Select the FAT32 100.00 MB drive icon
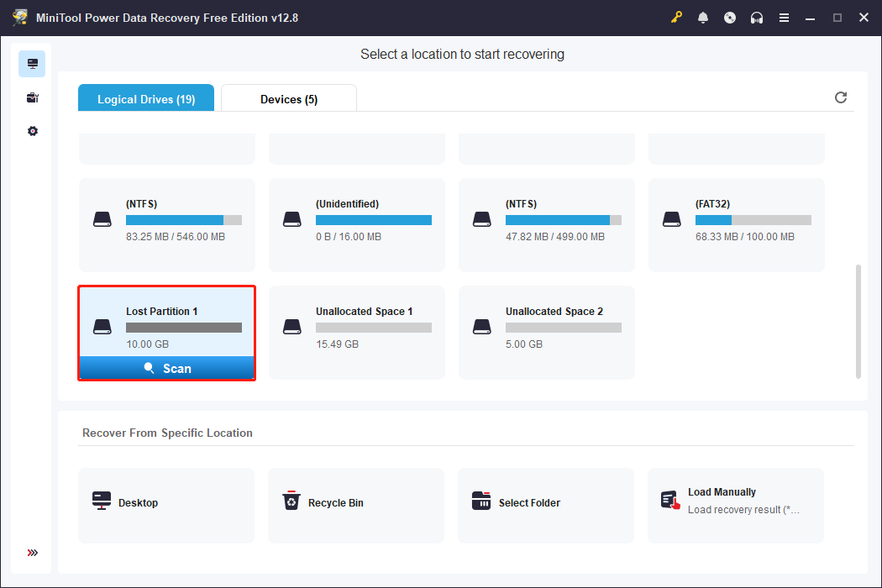This screenshot has width=882, height=588. coord(672,219)
